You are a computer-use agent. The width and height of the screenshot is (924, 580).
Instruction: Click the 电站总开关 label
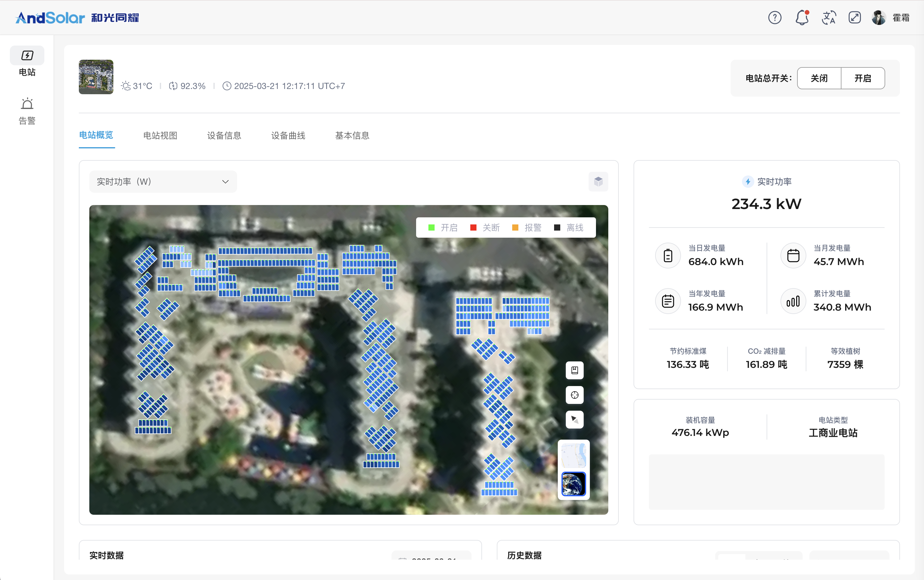tap(768, 78)
